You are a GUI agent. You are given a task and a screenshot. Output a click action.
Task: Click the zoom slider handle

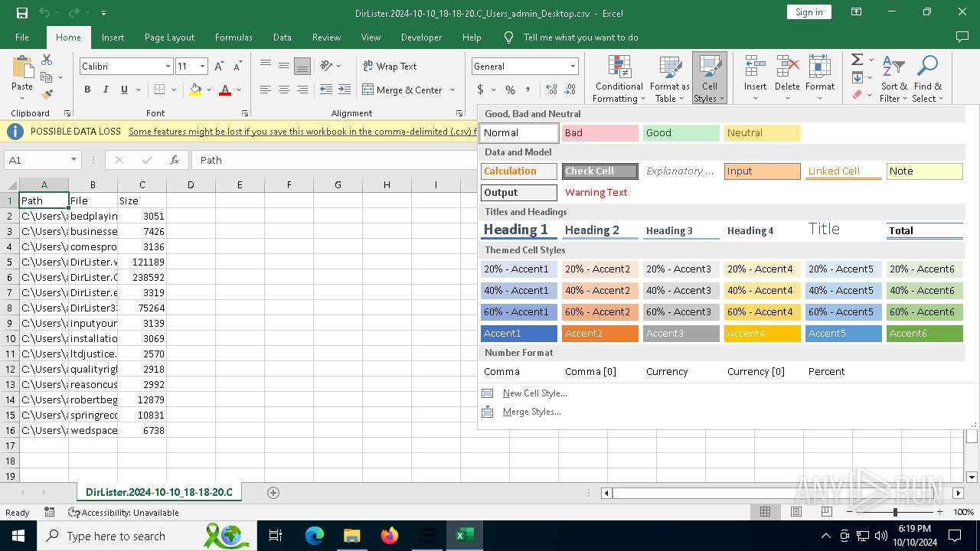pos(895,512)
